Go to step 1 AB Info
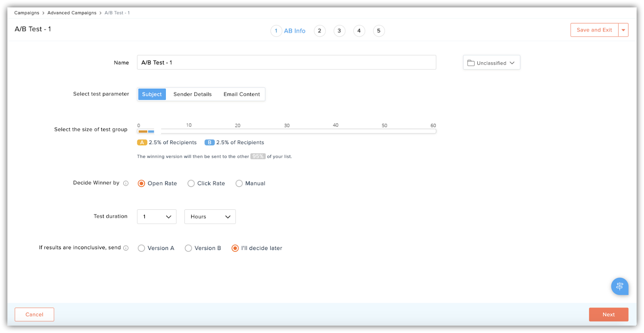 (288, 31)
